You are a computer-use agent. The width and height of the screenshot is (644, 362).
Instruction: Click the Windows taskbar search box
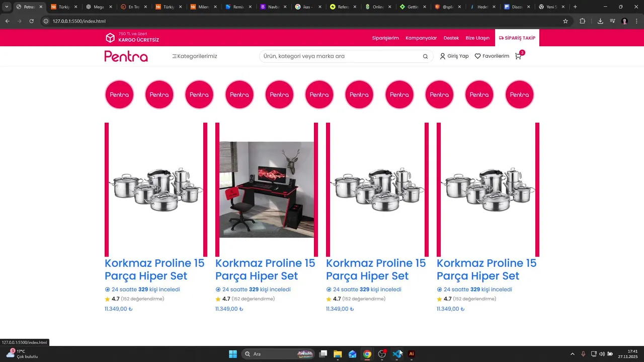pyautogui.click(x=278, y=354)
